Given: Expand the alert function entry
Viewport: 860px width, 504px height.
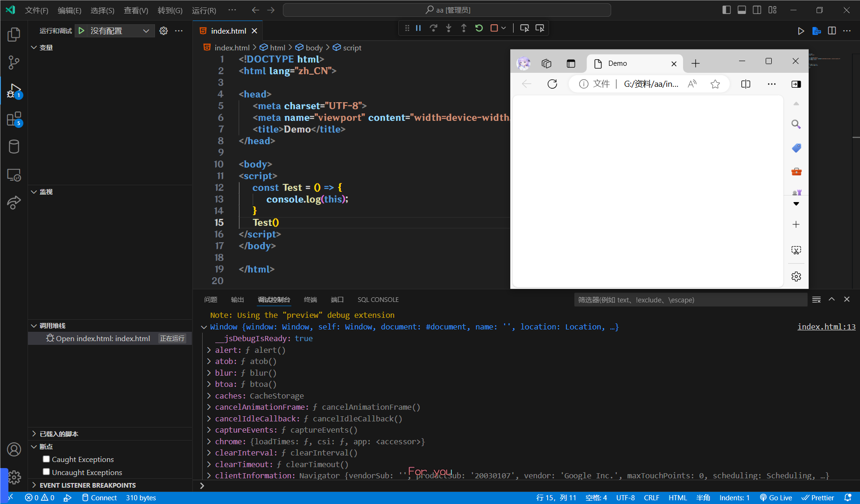Looking at the screenshot, I should pos(209,350).
